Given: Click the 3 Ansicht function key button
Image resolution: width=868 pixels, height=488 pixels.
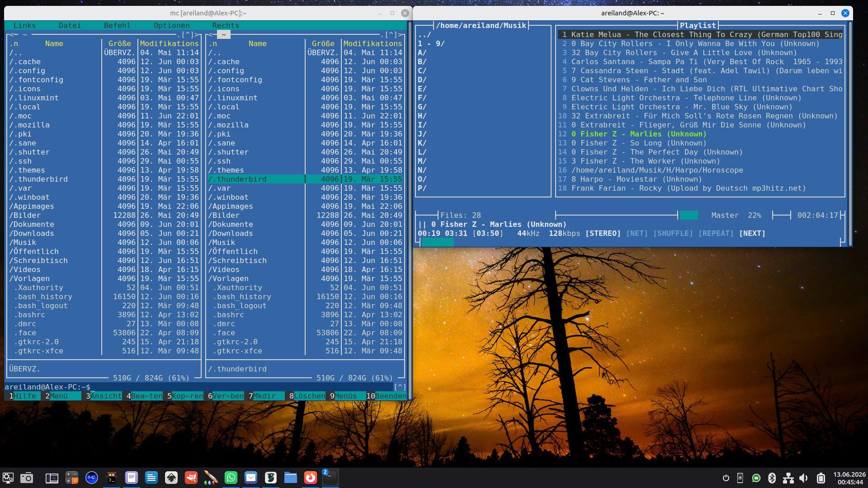Looking at the screenshot, I should 104,396.
